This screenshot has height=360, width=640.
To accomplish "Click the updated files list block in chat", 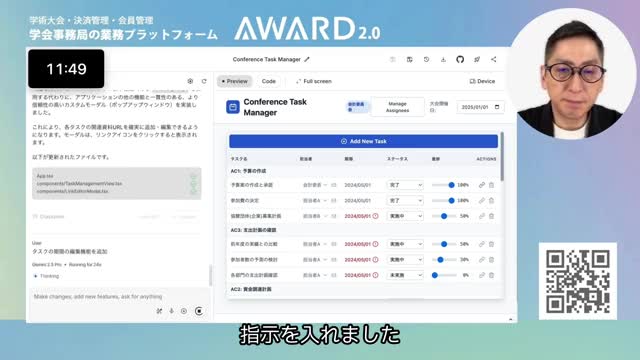I will click(x=117, y=183).
